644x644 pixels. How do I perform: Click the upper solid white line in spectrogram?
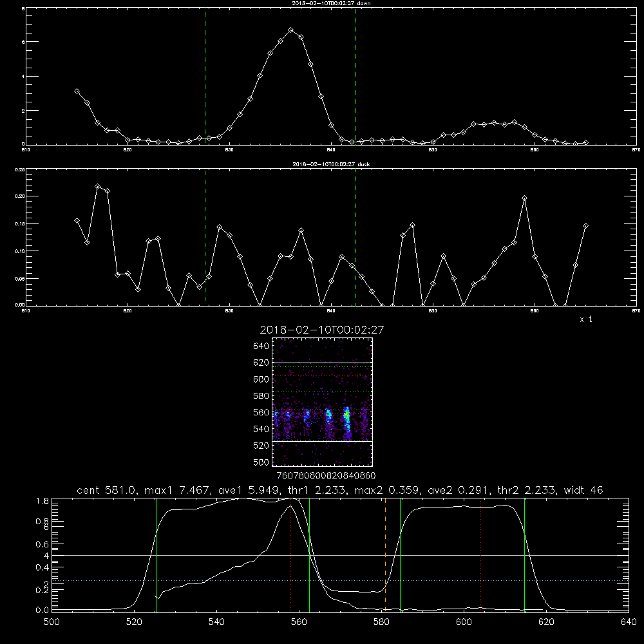(x=322, y=363)
